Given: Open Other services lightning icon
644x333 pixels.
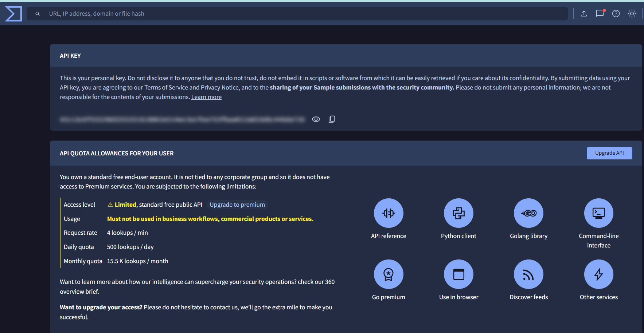Looking at the screenshot, I should click(599, 274).
